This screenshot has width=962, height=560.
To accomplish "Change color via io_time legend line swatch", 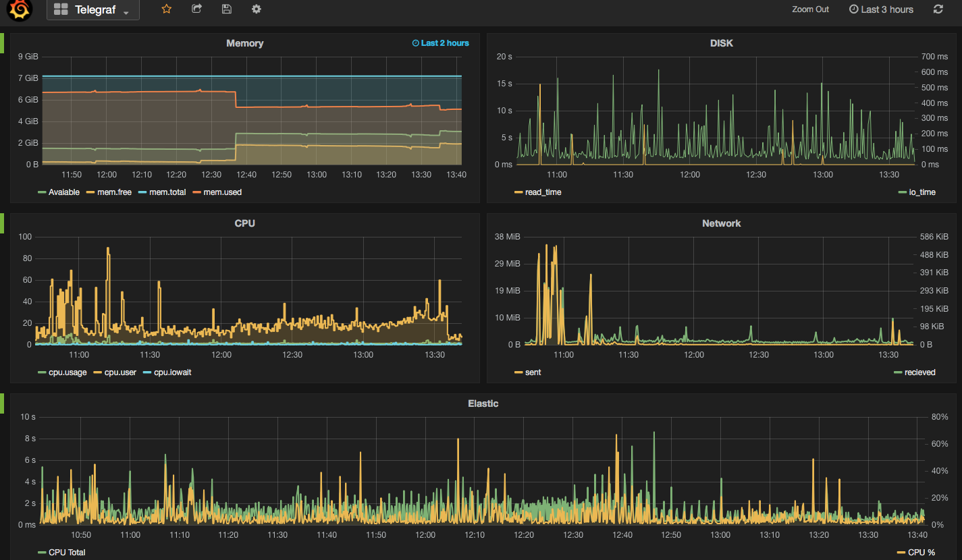I will coord(903,192).
